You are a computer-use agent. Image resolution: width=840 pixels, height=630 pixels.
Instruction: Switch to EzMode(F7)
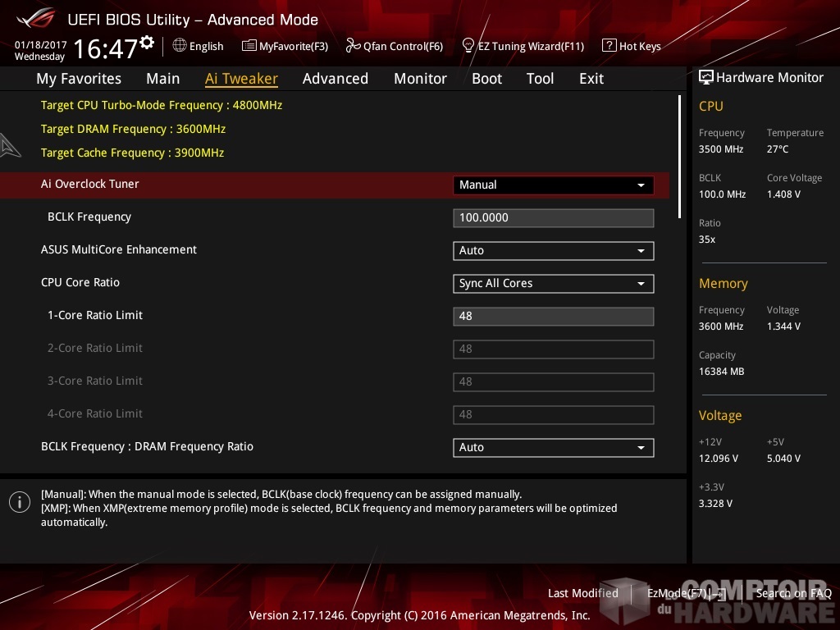(686, 593)
